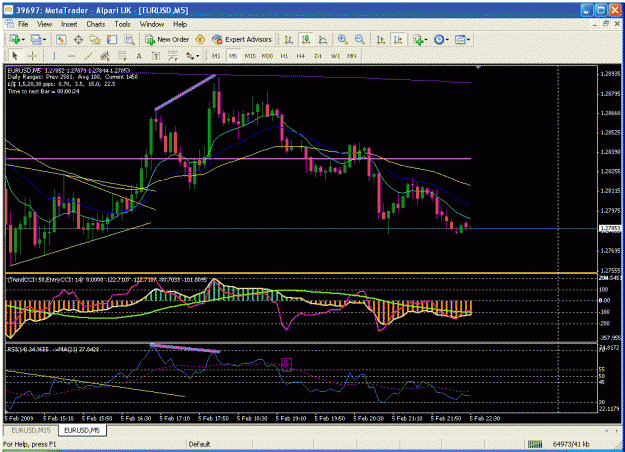The image size is (625, 452).
Task: Select the Crosshair tool
Action: point(32,56)
